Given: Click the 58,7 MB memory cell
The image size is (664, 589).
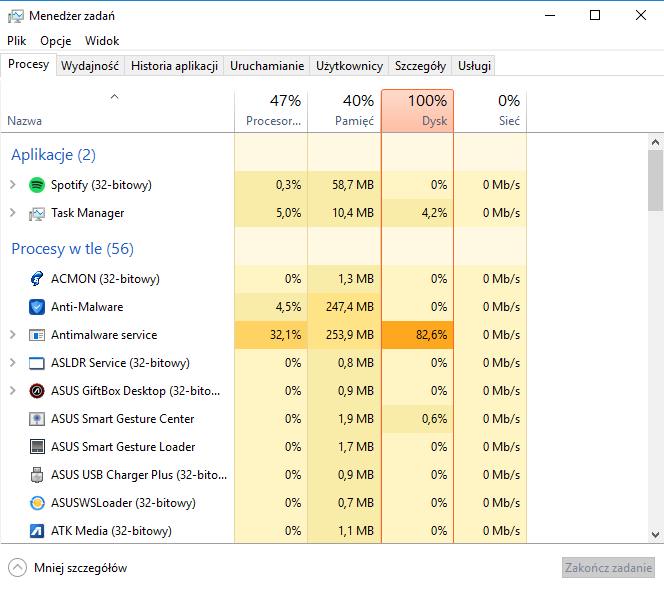Looking at the screenshot, I should coord(344,185).
